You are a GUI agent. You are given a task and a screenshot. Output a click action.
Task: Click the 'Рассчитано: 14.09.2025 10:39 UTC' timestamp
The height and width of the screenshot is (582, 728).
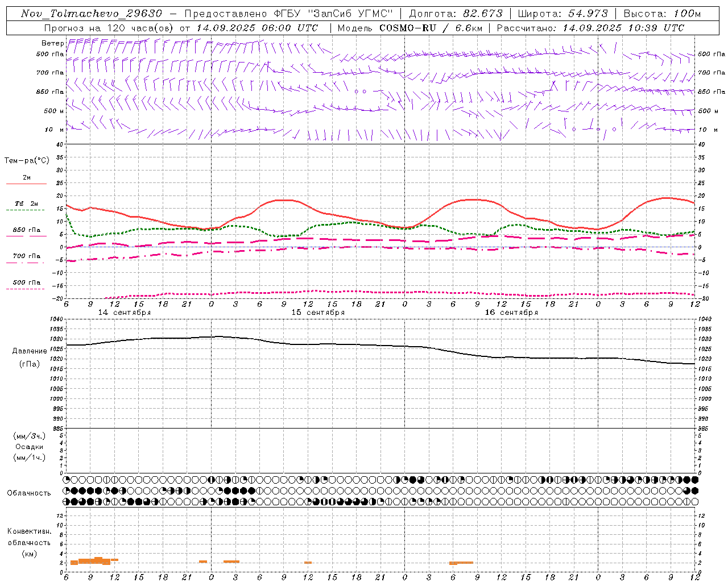[591, 28]
